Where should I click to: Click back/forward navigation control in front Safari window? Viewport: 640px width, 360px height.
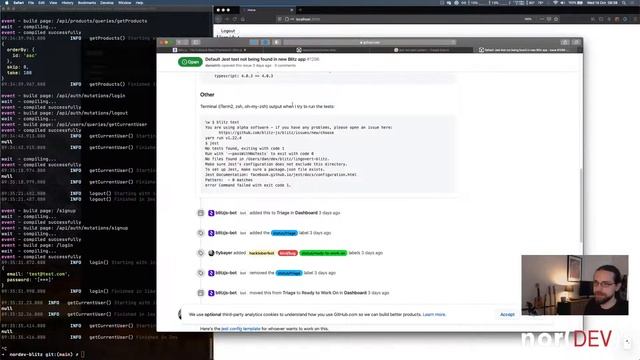(182, 42)
